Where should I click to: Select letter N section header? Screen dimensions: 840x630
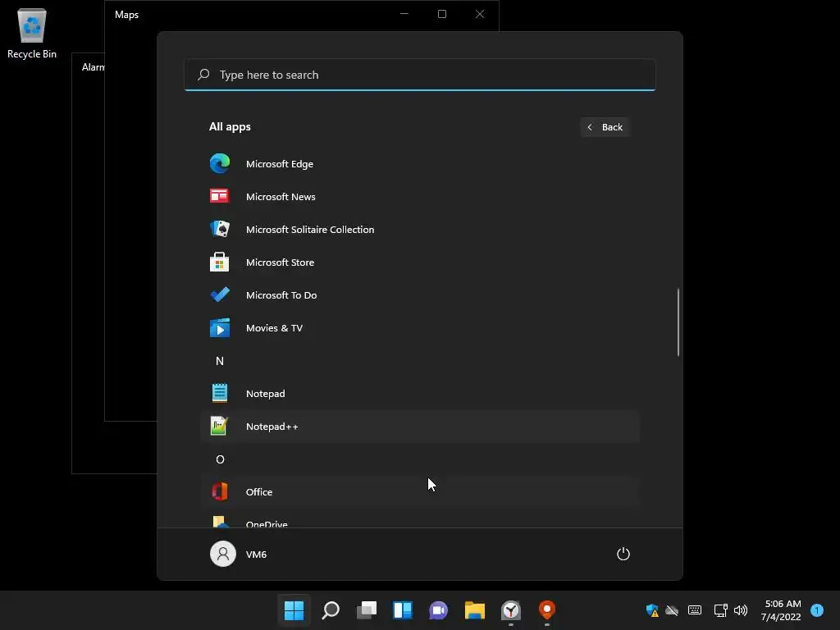pos(220,361)
